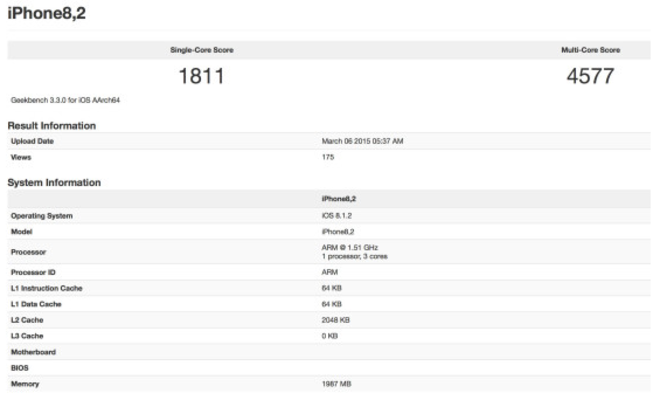Select the views count 175
This screenshot has height=400, width=653.
pyautogui.click(x=328, y=157)
